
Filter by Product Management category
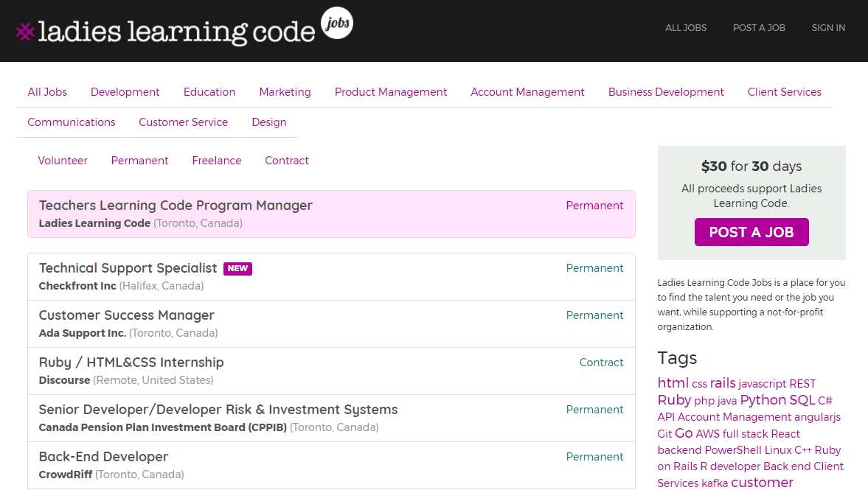tap(391, 92)
